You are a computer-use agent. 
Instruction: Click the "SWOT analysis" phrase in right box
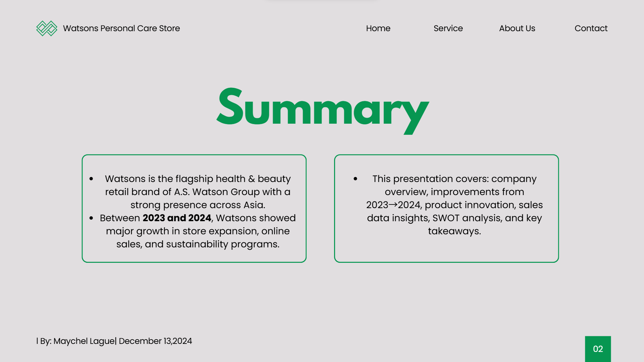click(467, 218)
